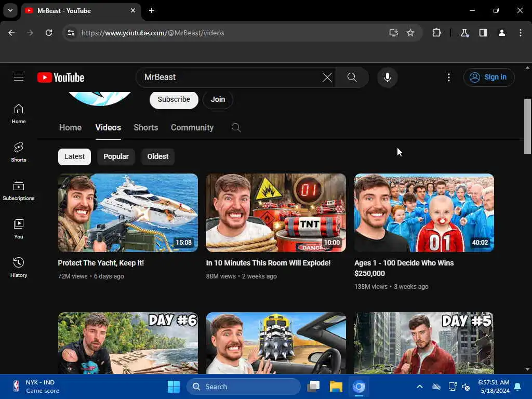
Task: Open the YouTube hamburger guide menu
Action: [x=19, y=77]
